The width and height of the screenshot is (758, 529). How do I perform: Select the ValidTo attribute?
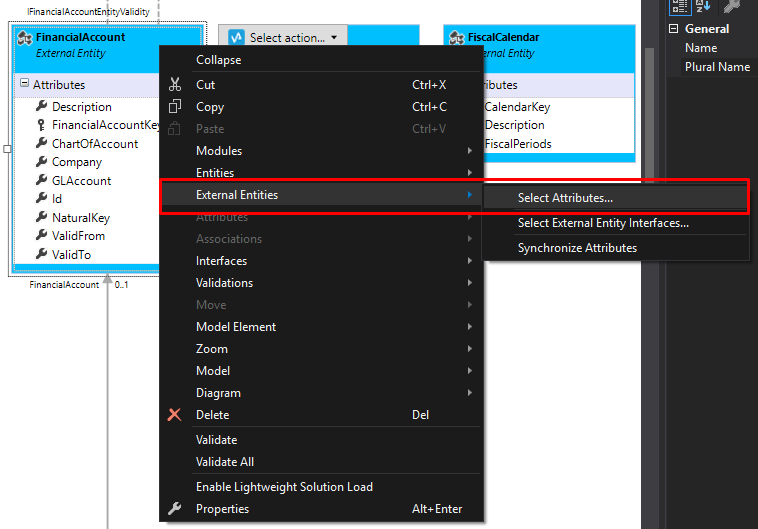tap(71, 255)
